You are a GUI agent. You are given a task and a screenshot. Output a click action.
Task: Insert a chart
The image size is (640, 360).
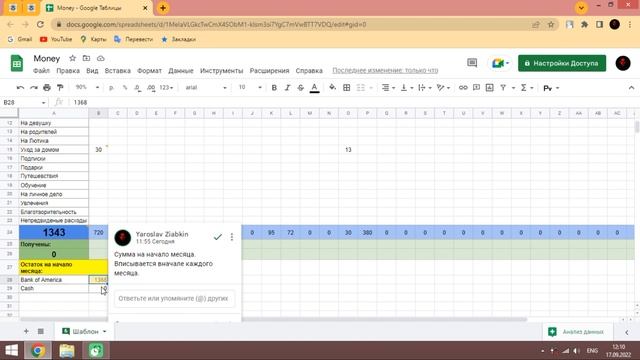tap(489, 88)
